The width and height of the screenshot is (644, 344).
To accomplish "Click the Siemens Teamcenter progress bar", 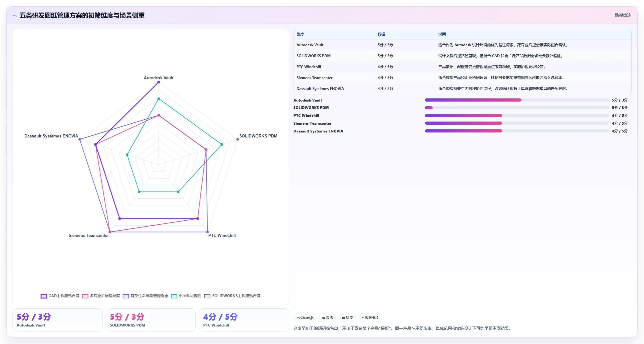I will tap(517, 123).
